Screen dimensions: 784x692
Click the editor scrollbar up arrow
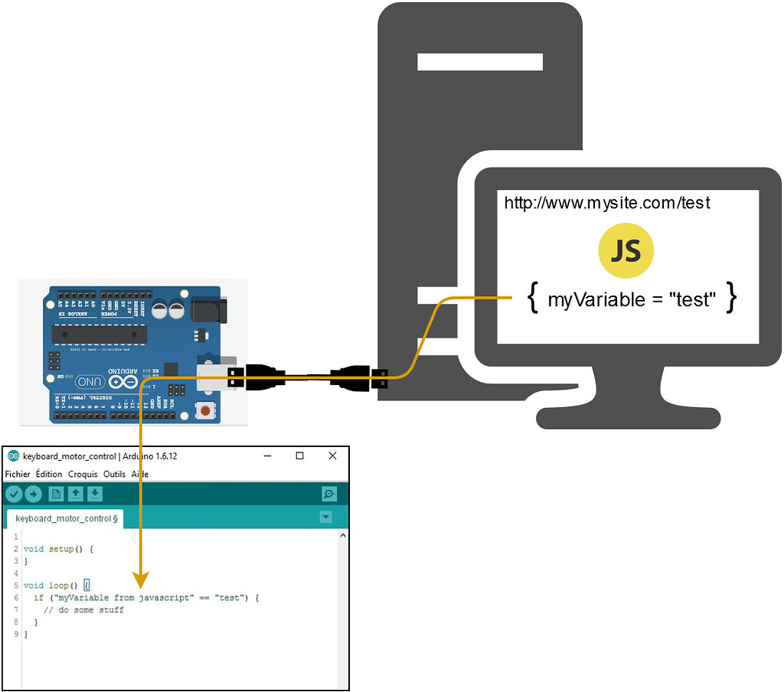pyautogui.click(x=343, y=534)
